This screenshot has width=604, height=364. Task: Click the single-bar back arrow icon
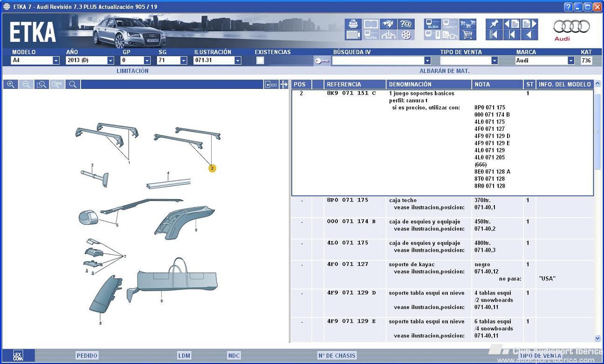tap(512, 35)
